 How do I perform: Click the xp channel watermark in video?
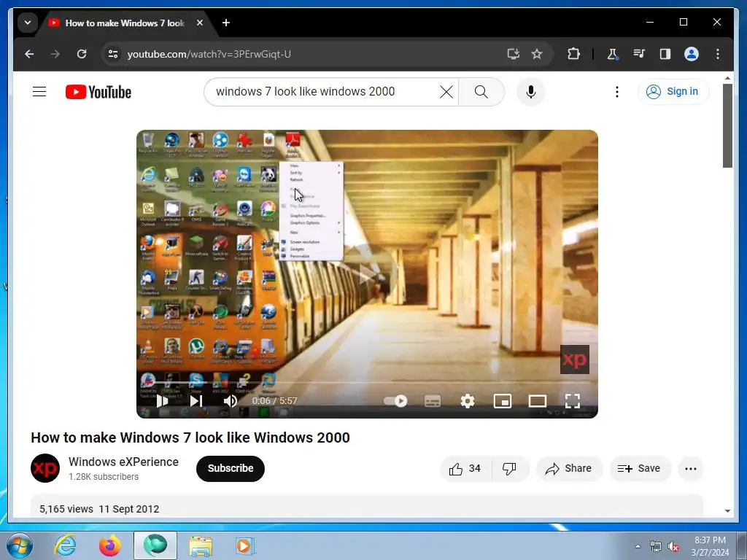pos(575,359)
